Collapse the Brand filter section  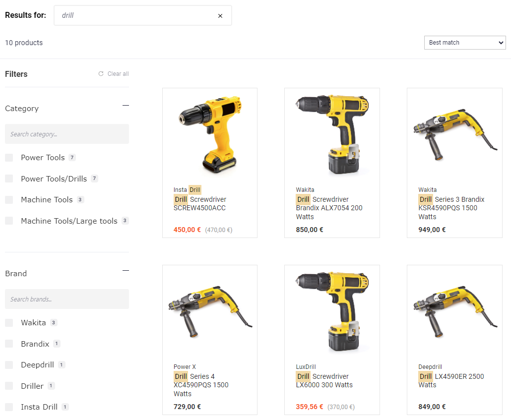pyautogui.click(x=126, y=270)
